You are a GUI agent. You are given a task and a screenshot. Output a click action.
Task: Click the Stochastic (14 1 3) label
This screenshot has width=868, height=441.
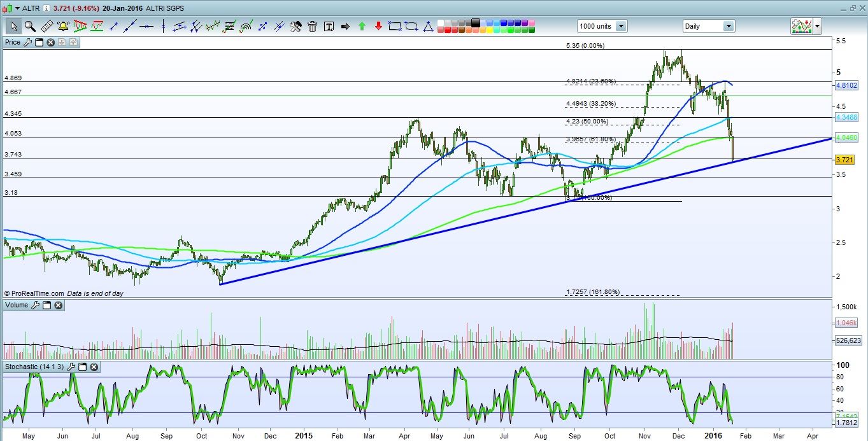[34, 367]
